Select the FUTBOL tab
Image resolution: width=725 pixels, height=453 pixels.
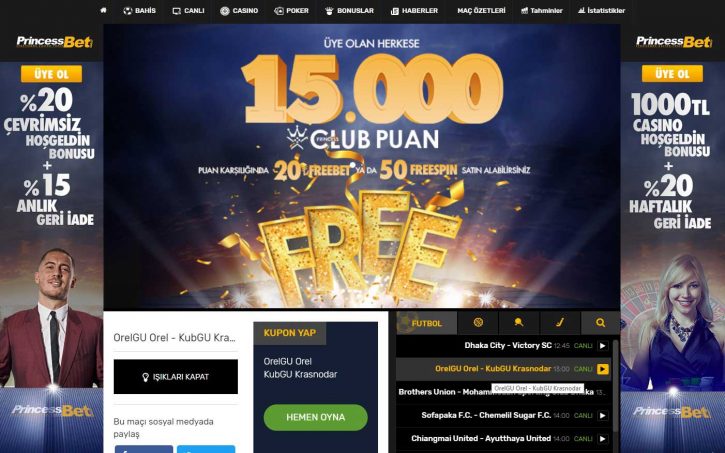tap(426, 323)
